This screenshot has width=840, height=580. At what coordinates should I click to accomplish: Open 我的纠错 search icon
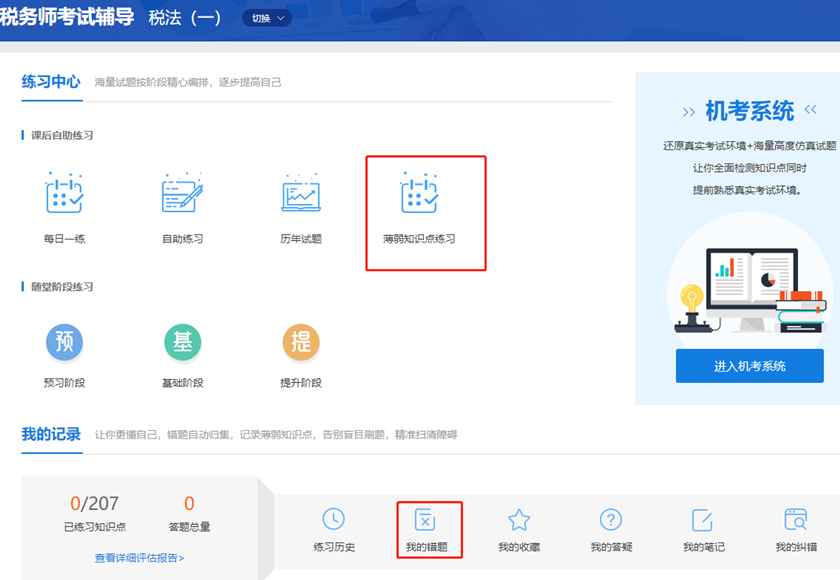coord(796,519)
